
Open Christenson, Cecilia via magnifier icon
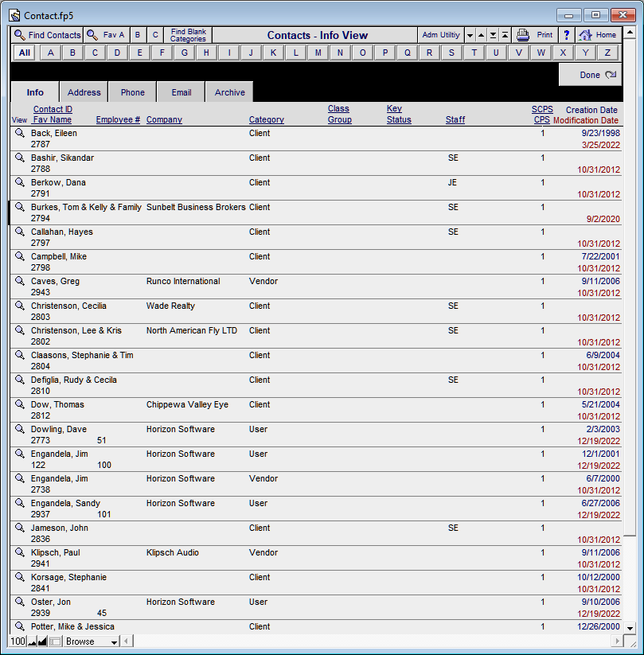click(x=20, y=306)
